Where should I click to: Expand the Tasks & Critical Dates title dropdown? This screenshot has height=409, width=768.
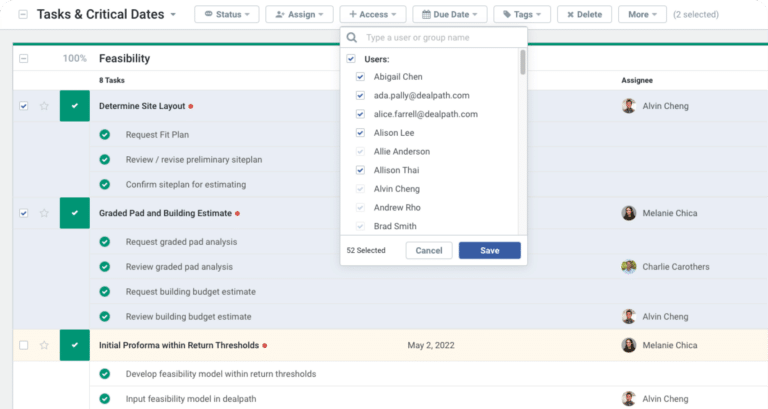click(x=173, y=15)
